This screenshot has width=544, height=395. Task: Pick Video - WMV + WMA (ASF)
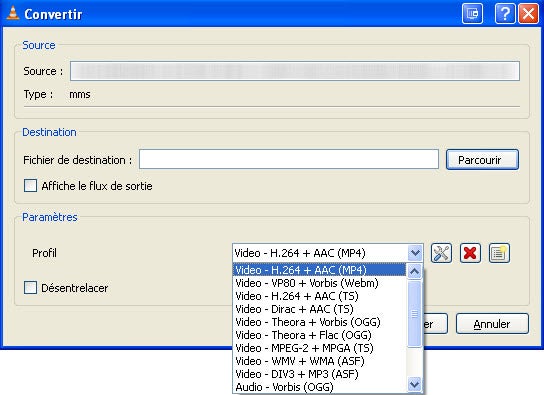tap(319, 361)
